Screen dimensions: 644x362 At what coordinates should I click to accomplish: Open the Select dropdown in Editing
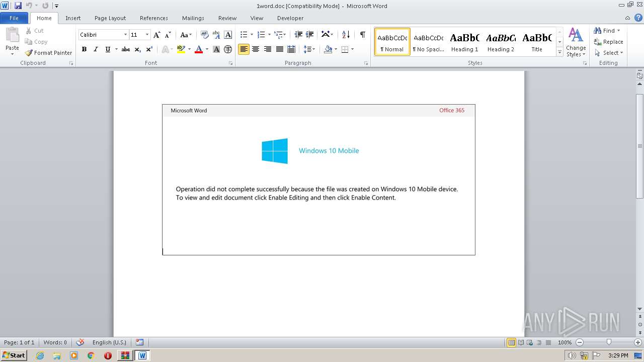pos(608,53)
